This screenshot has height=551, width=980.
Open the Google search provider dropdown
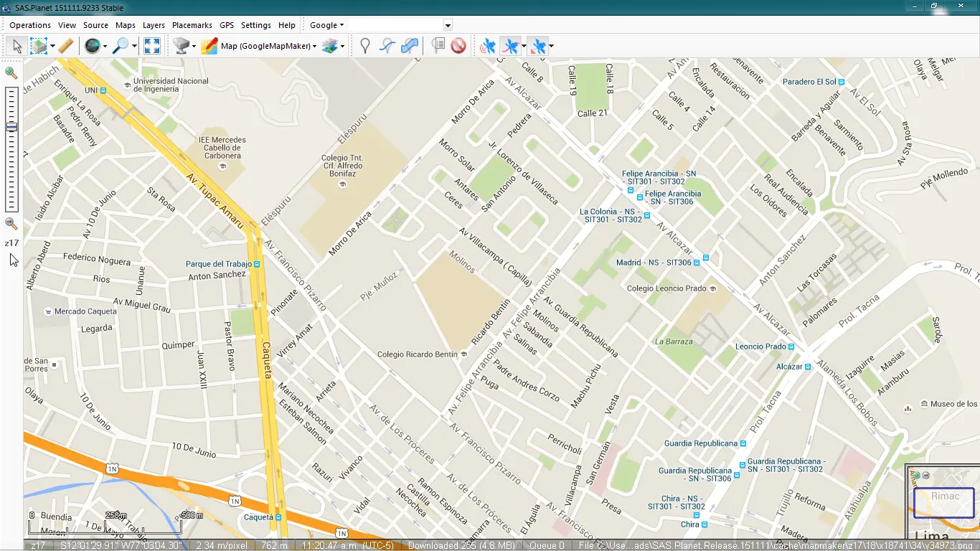(x=326, y=25)
